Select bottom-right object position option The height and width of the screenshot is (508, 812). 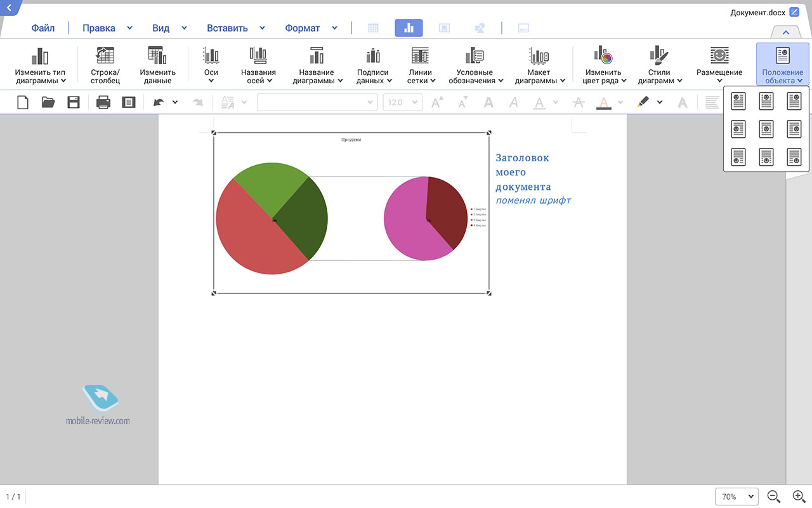[794, 157]
